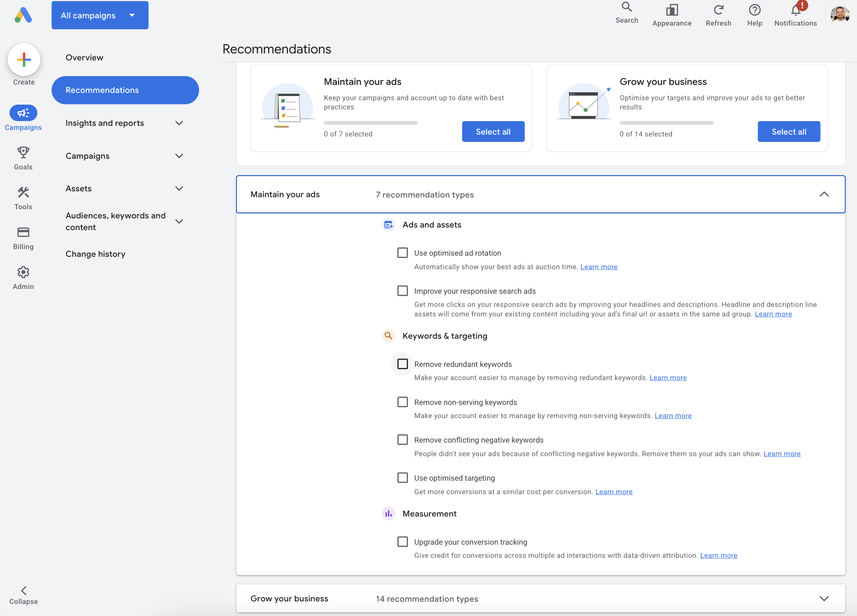The width and height of the screenshot is (857, 616).
Task: Check Remove conflicting negative keywords
Action: (x=403, y=440)
